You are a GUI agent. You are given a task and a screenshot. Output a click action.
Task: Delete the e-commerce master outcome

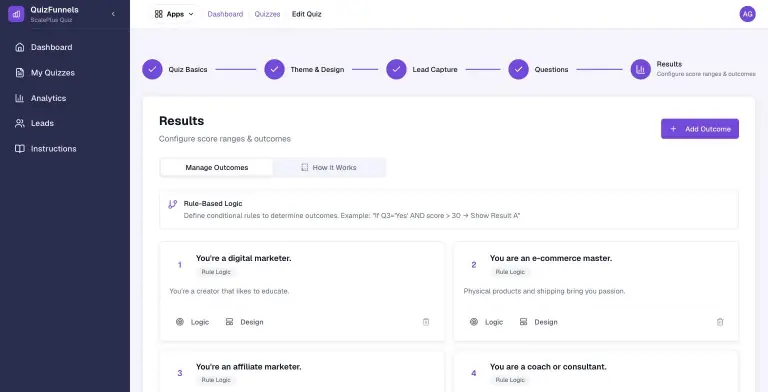click(720, 322)
